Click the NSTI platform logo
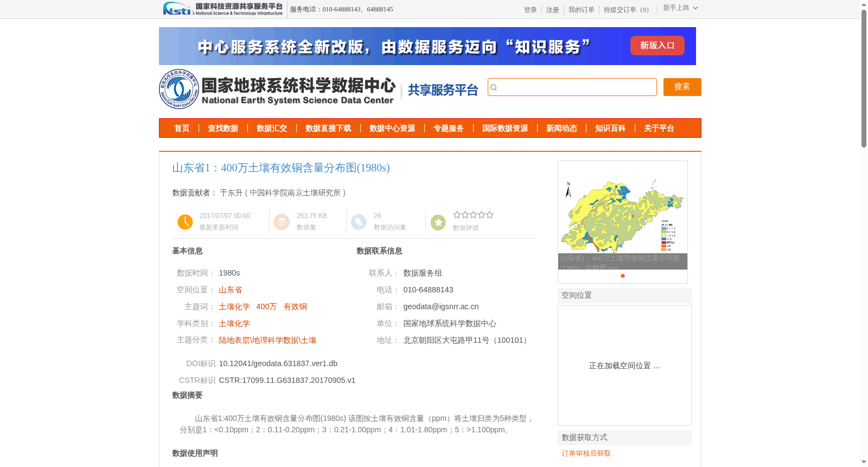This screenshot has height=467, width=868. [222, 9]
